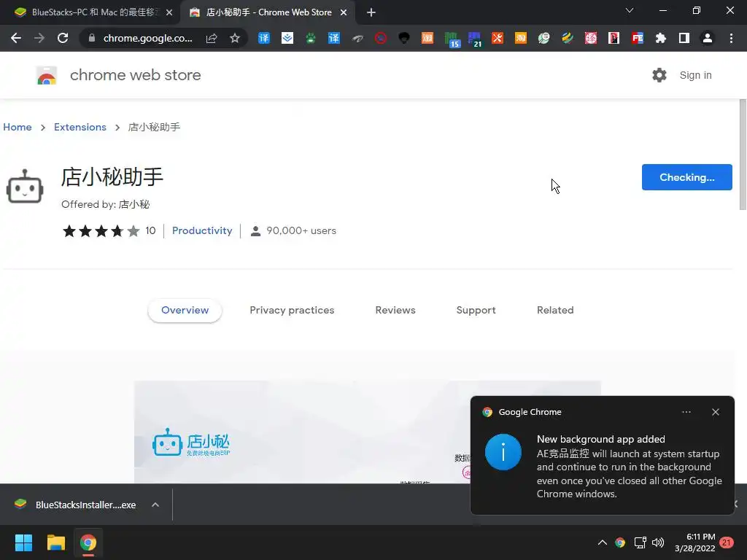This screenshot has width=747, height=560.
Task: Click the 店小秘助手 robot icon
Action: pos(25,186)
